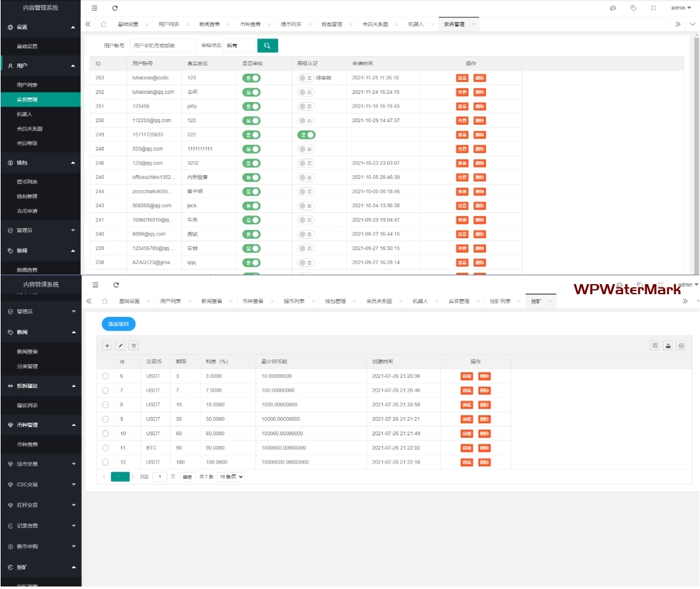Click the green search icon button

pos(268,46)
